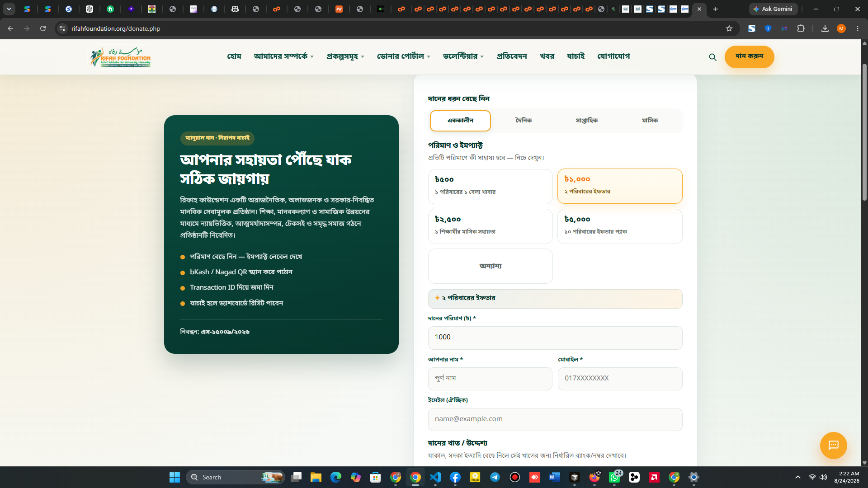Select মাসিক donation type
The width and height of the screenshot is (868, 488).
650,121
